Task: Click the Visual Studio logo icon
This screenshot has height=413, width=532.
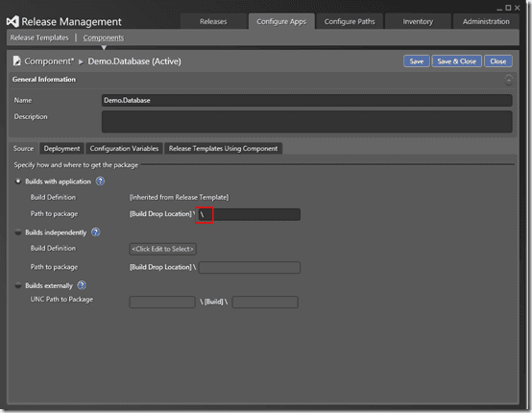Action: [x=12, y=22]
